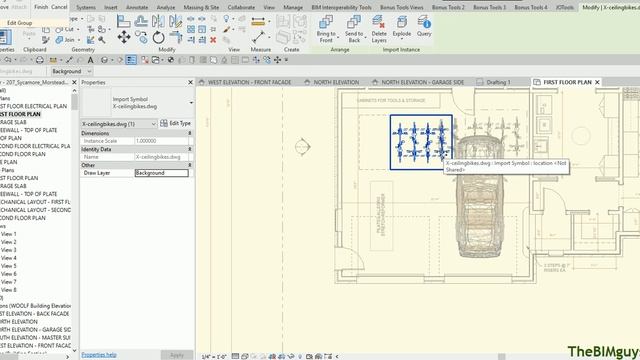Click the Edit Type button
Image resolution: width=640 pixels, height=360 pixels.
tap(176, 123)
